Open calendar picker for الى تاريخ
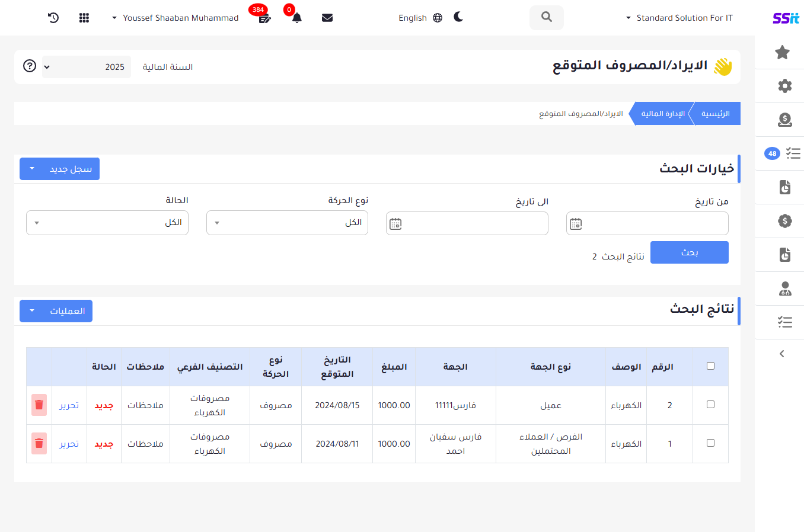This screenshot has height=532, width=804. tap(395, 224)
